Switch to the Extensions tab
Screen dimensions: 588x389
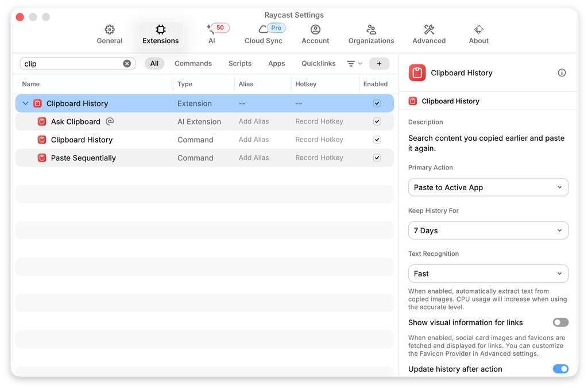(x=161, y=34)
